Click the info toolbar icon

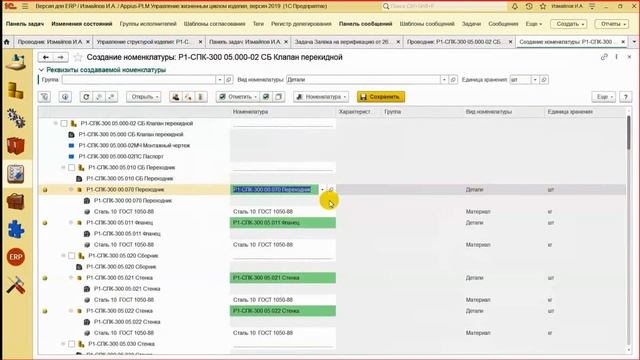coord(65,97)
